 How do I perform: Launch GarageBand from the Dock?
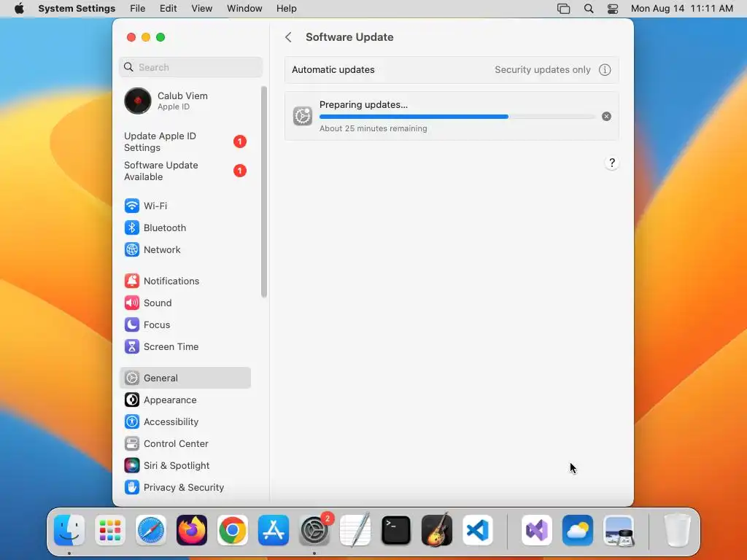pos(437,530)
